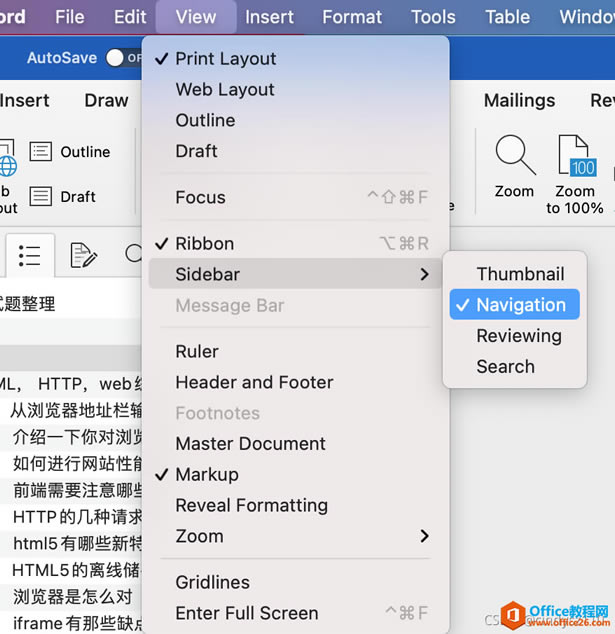The width and height of the screenshot is (615, 634).
Task: Switch to the Insert ribbon tab
Action: [24, 100]
